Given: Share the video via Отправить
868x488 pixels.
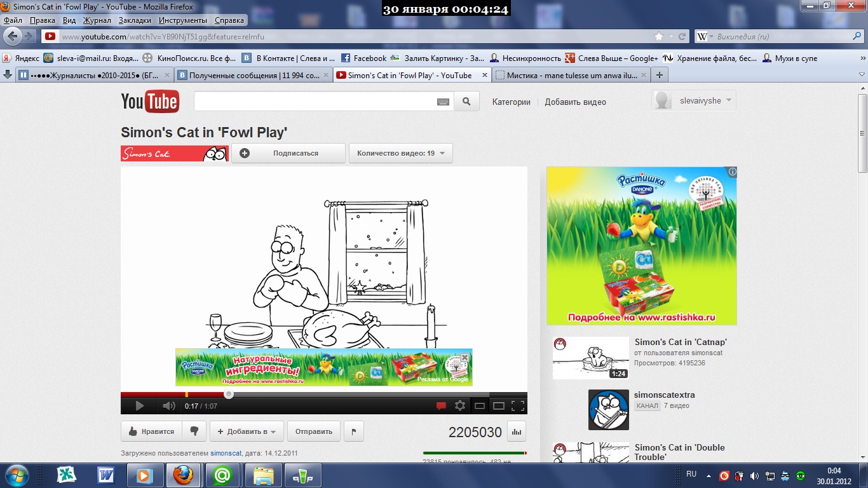Looking at the screenshot, I should pos(314,431).
